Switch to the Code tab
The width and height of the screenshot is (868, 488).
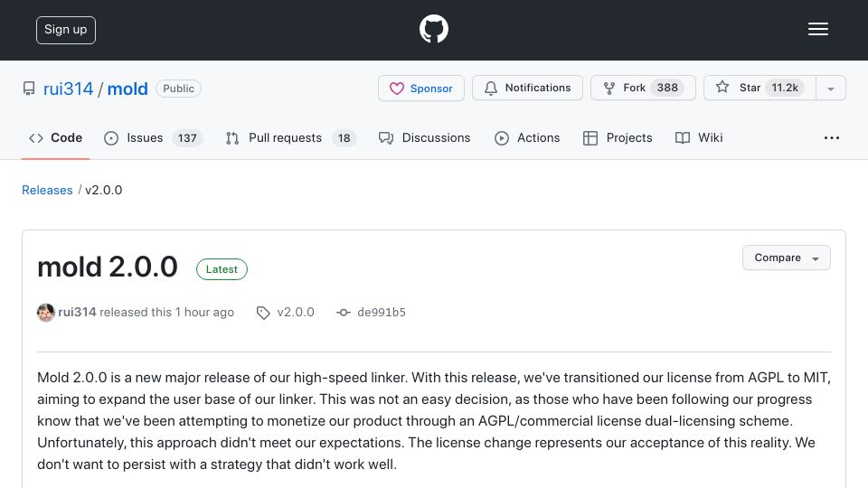tap(55, 137)
